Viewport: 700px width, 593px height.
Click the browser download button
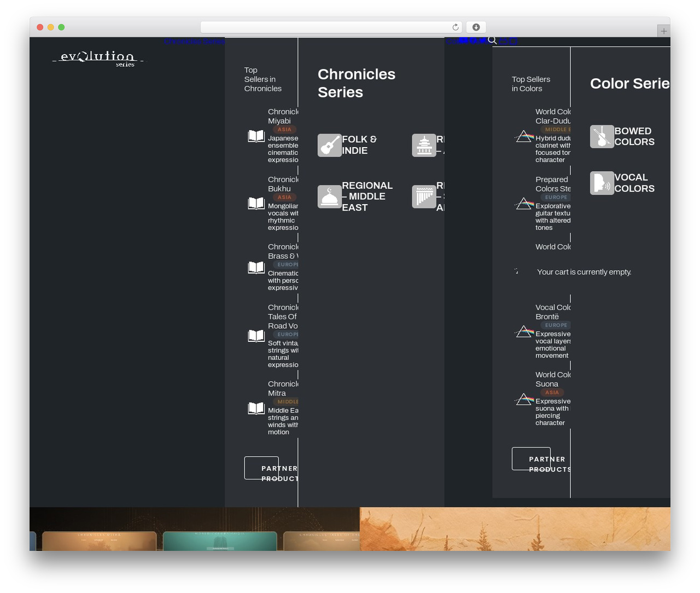[x=476, y=27]
